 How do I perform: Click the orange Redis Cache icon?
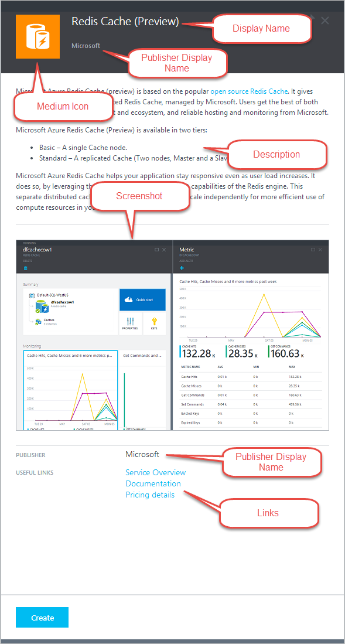pyautogui.click(x=38, y=36)
